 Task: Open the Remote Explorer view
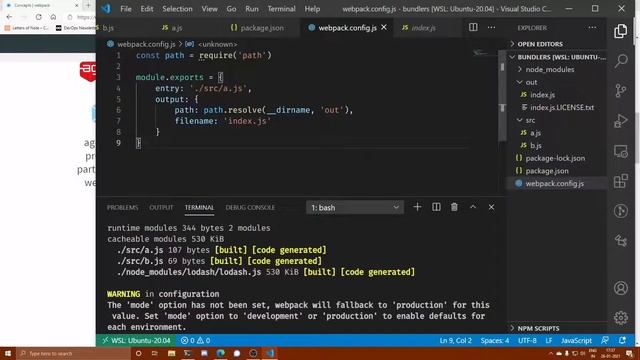coord(620,151)
